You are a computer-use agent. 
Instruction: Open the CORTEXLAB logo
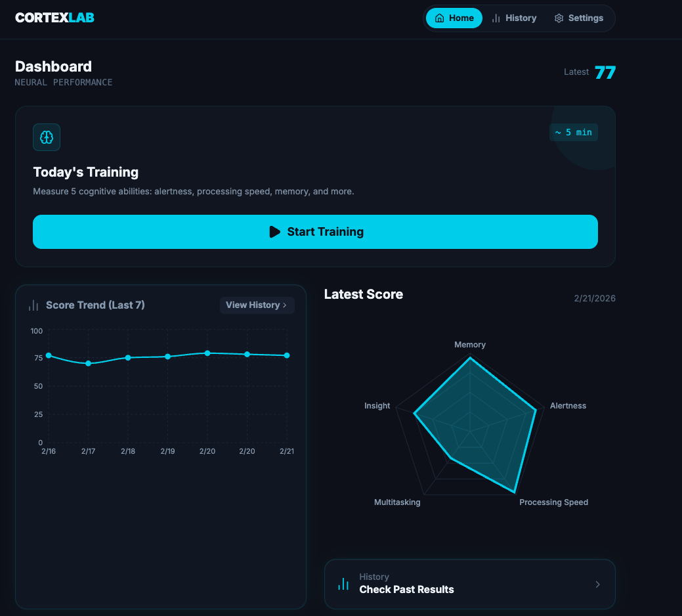[x=54, y=17]
